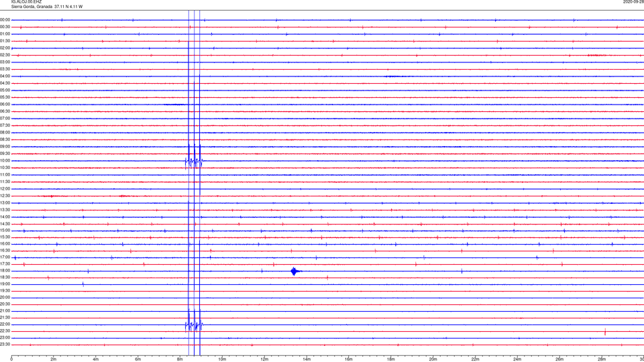Pick the '03:30' row label

[x=5, y=69]
